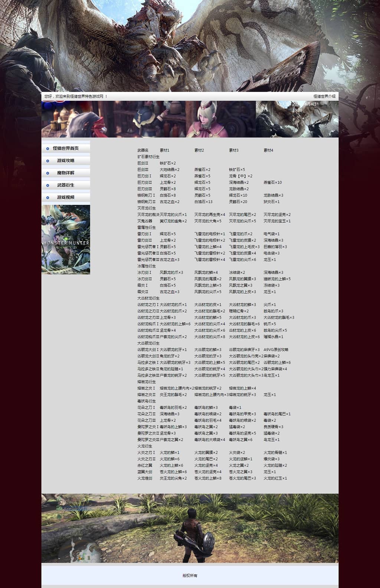The height and width of the screenshot is (588, 380).
Task: Click the bullet icon beside 游戏攻略
Action: tap(47, 161)
